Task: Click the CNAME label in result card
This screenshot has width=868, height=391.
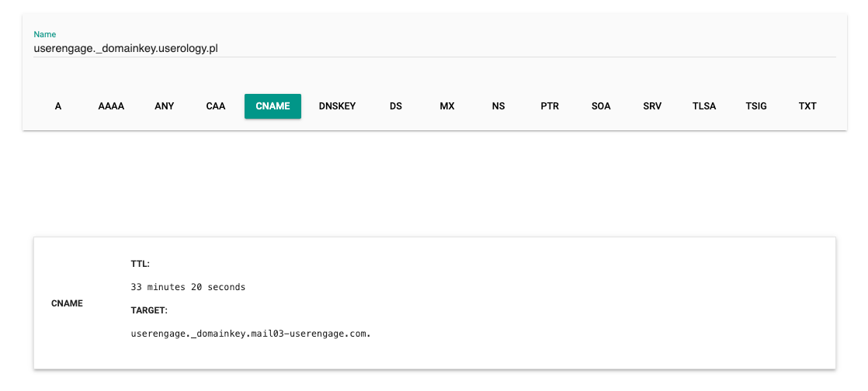Action: [67, 303]
